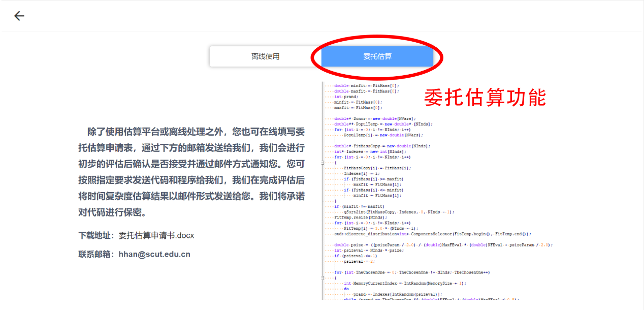The width and height of the screenshot is (644, 310).
Task: Click the red 委托估算功能 heading
Action: (485, 98)
